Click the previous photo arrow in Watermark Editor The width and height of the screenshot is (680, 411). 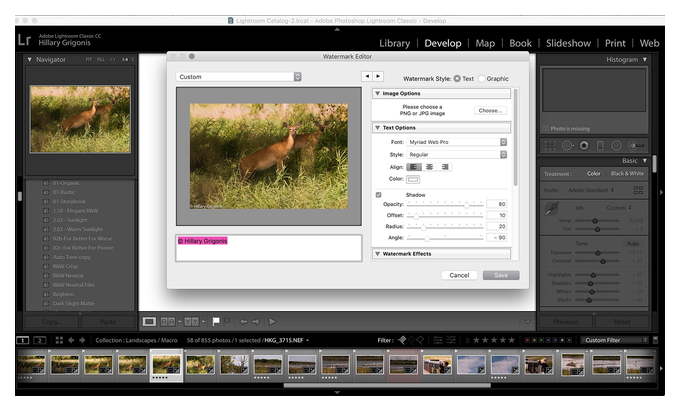tap(367, 76)
